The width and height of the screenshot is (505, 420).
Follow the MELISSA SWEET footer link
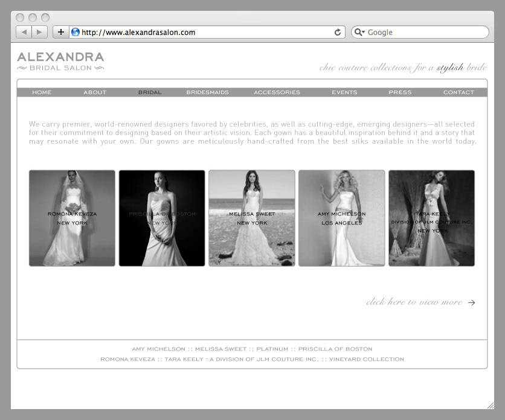pos(220,349)
